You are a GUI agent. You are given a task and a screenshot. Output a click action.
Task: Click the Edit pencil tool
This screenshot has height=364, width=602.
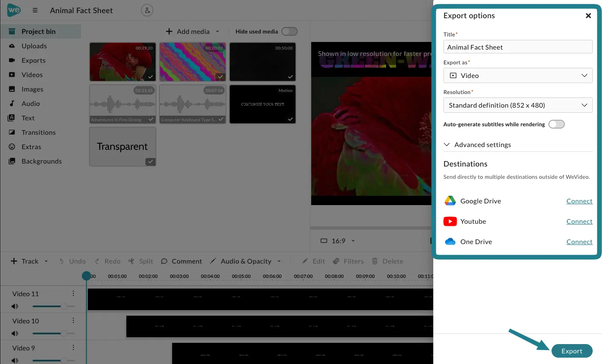tap(313, 261)
